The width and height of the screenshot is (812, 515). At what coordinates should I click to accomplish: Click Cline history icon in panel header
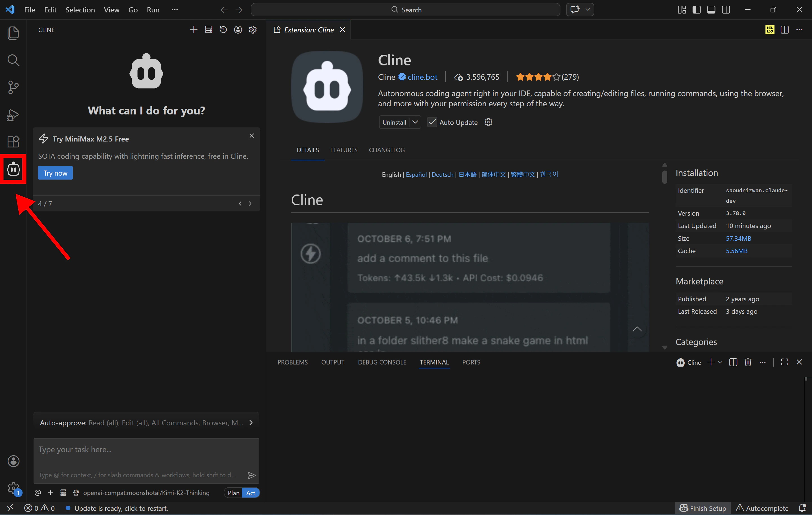coord(223,30)
